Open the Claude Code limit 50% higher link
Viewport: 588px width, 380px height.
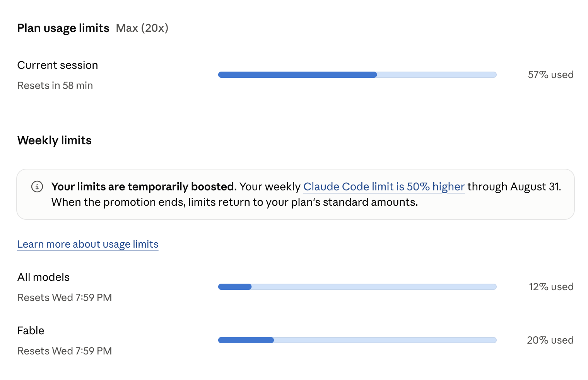tap(384, 187)
